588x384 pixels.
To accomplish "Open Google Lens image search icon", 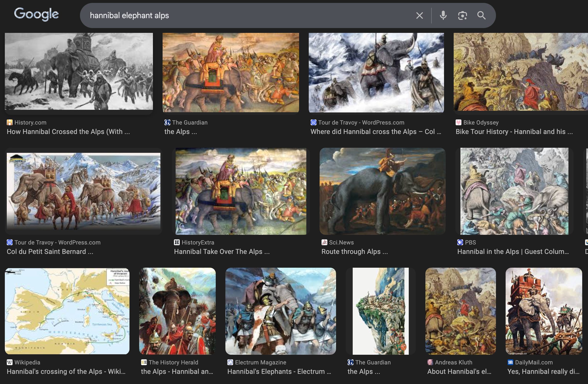I will tap(462, 15).
